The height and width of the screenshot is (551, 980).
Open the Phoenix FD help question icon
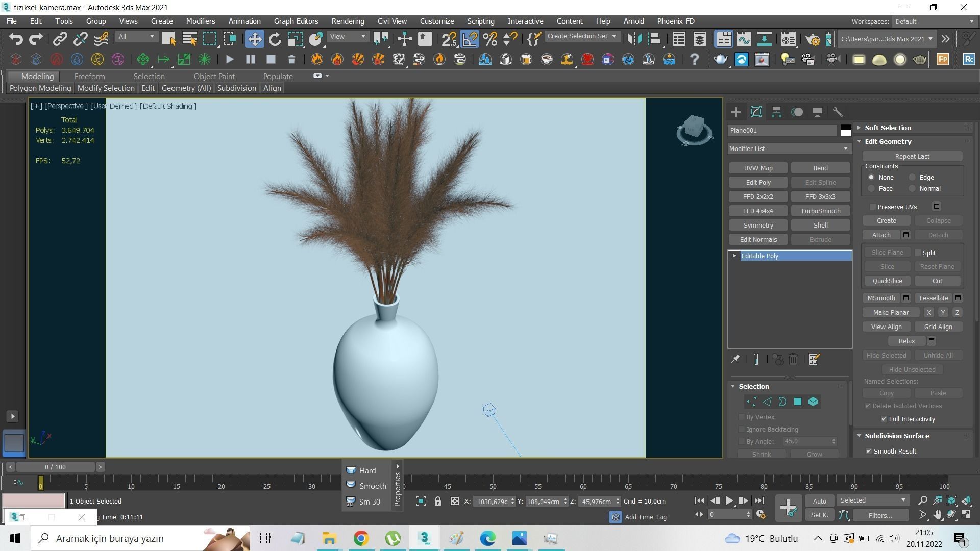point(694,60)
